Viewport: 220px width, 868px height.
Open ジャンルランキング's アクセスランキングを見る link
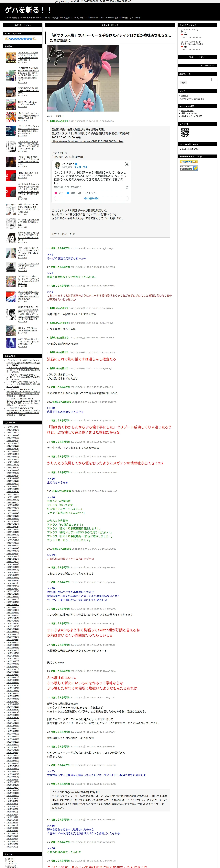tap(191, 37)
